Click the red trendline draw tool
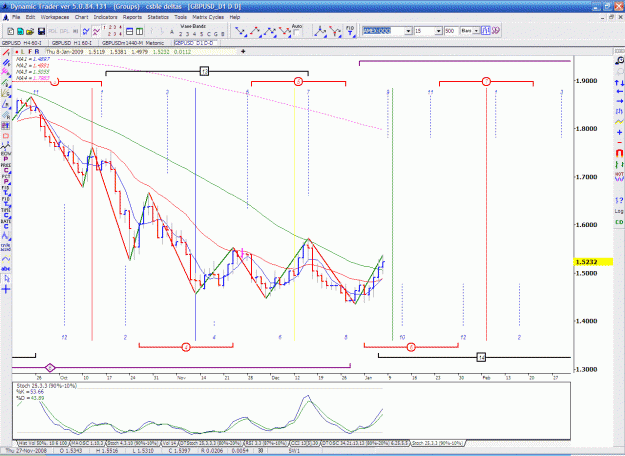The image size is (625, 456). click(6, 52)
